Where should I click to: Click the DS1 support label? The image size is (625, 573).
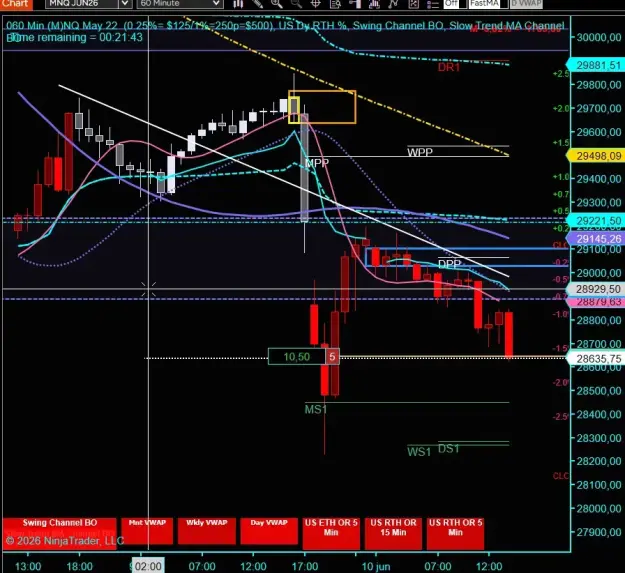[x=449, y=449]
